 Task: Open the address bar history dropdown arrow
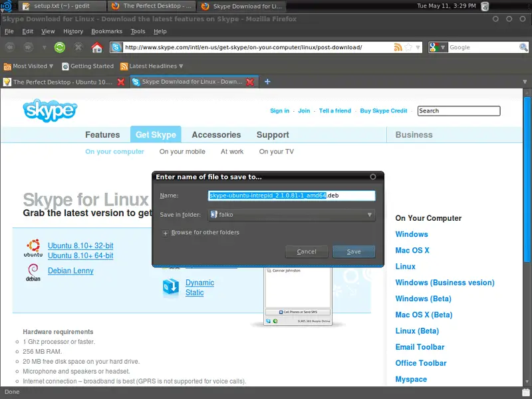coord(418,47)
